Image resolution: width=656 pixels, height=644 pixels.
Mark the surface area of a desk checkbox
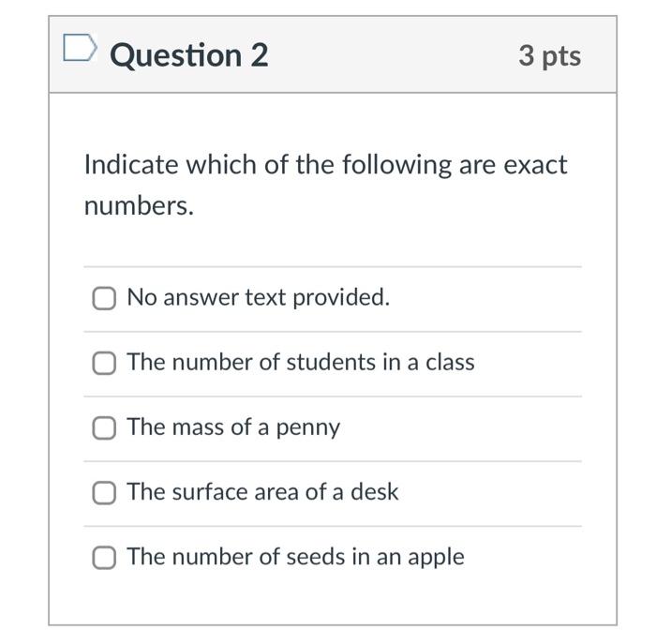tap(104, 493)
